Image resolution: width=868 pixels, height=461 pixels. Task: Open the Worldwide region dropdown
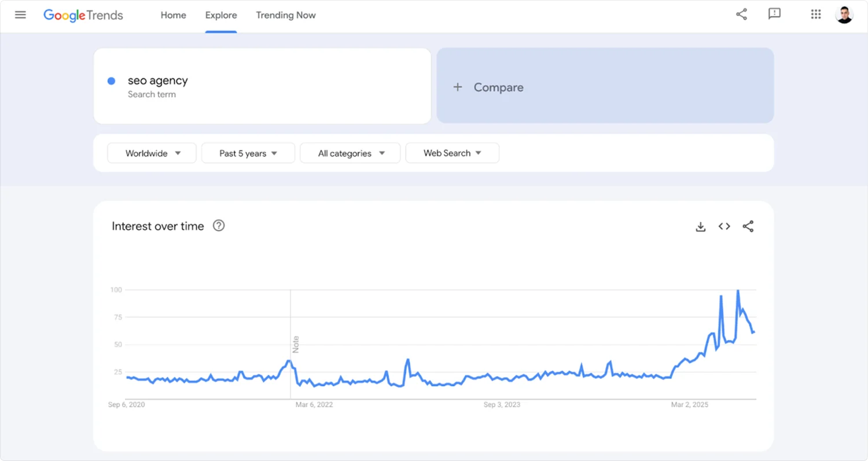point(151,153)
